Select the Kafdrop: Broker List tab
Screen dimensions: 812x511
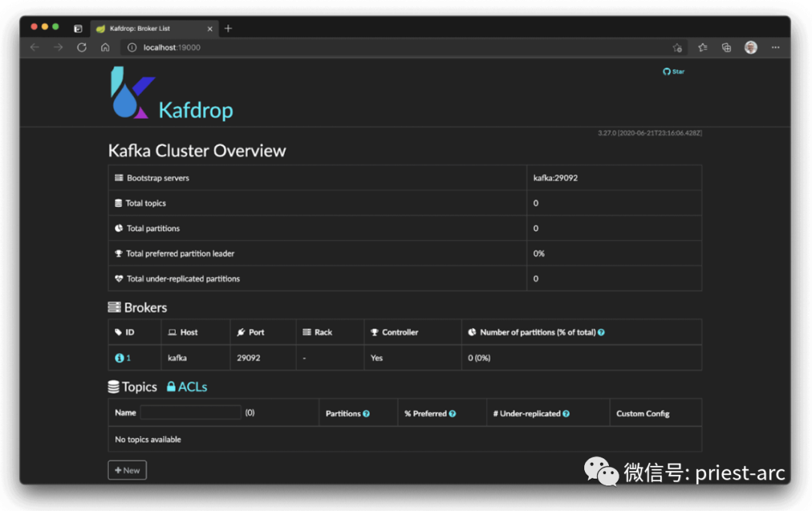(x=154, y=29)
